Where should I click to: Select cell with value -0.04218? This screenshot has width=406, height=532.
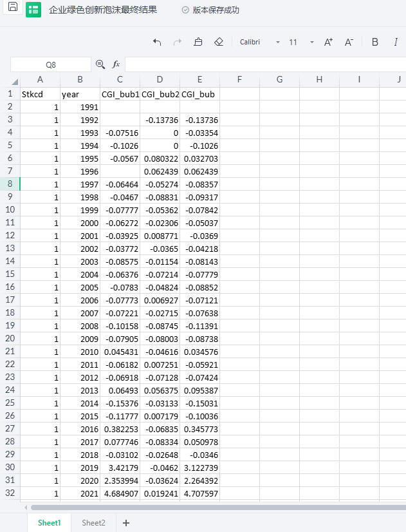click(x=199, y=249)
